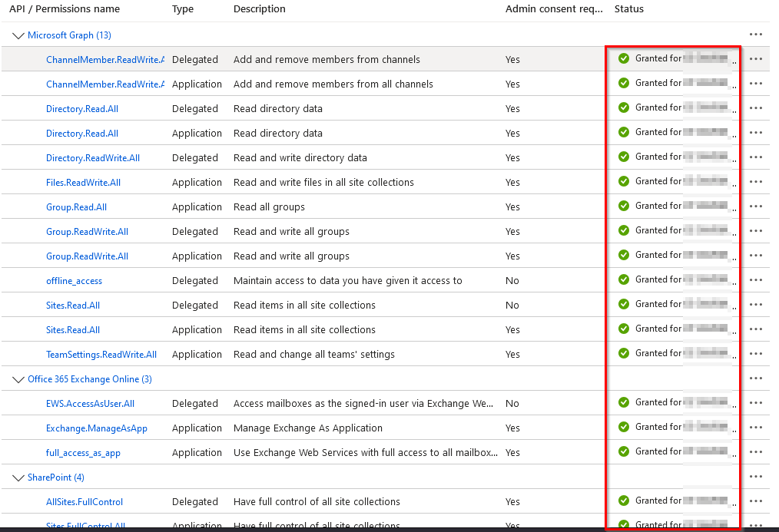Open the SharePoint (4) link
The image size is (779, 532).
pyautogui.click(x=55, y=477)
